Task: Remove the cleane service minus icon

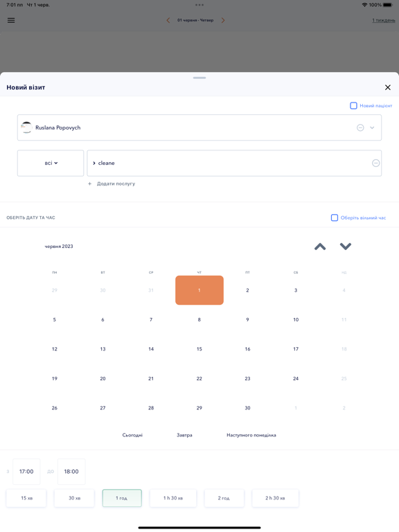Action: 375,163
